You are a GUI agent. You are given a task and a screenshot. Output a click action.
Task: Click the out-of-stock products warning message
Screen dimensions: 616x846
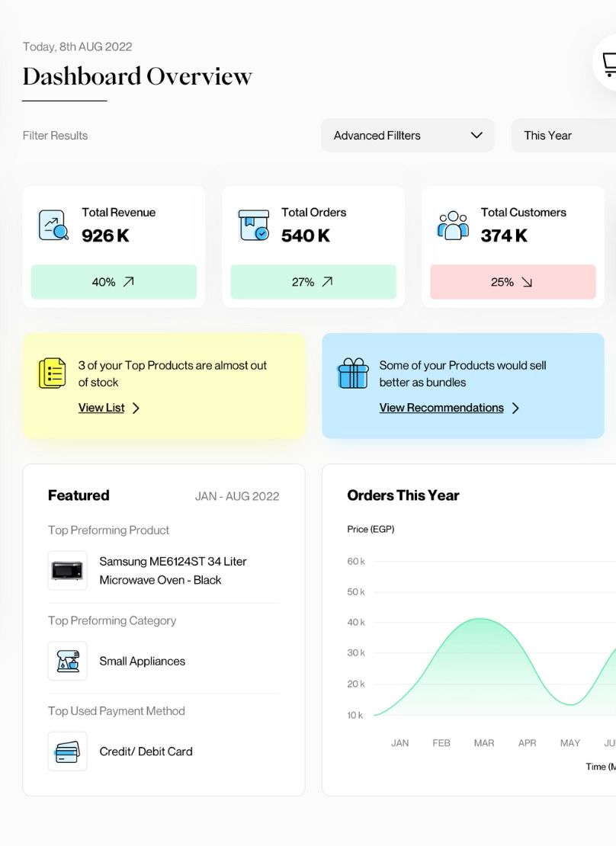(172, 374)
